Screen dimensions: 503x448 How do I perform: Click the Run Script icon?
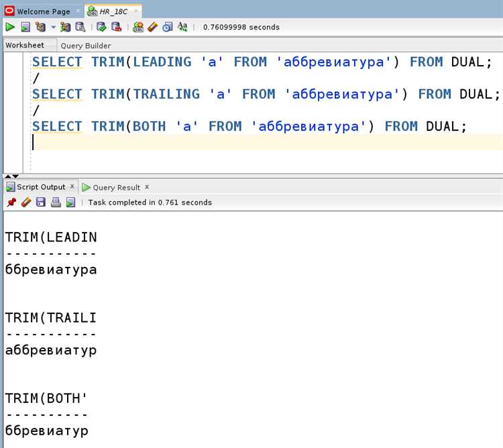point(25,27)
